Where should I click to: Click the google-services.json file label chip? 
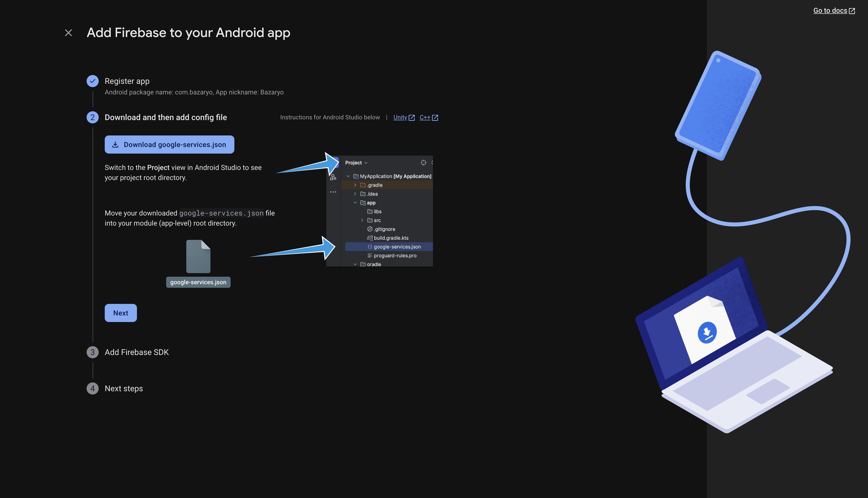tap(198, 282)
